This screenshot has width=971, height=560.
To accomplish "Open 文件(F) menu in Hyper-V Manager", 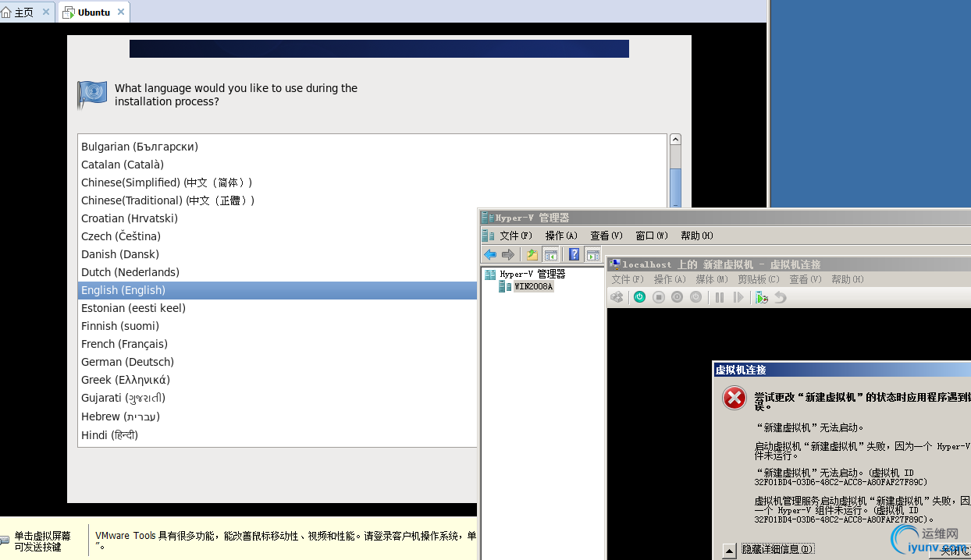I will tap(516, 236).
